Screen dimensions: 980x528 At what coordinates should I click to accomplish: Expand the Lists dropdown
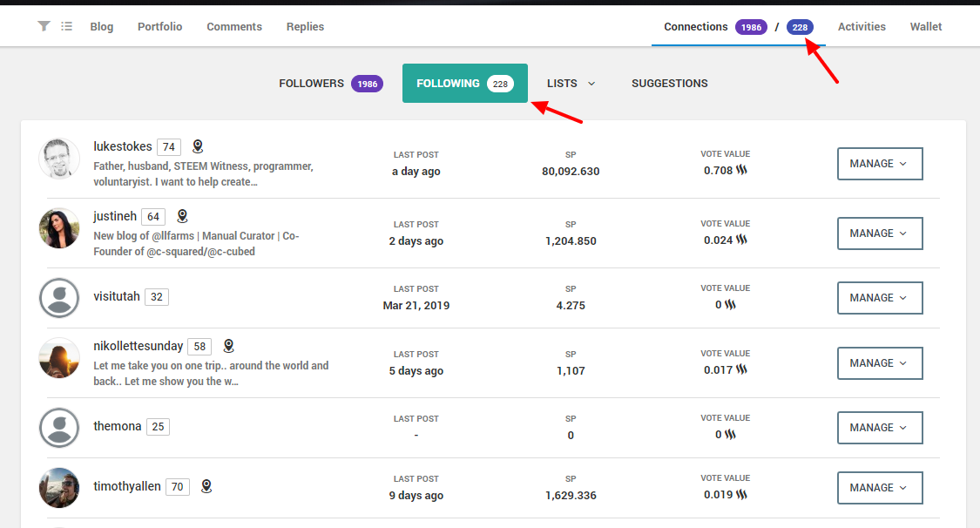pos(571,84)
